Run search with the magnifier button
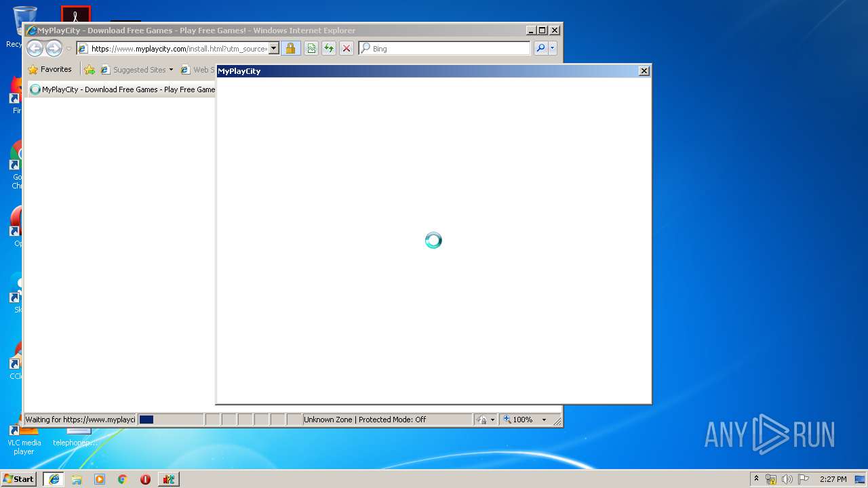Screen dimensions: 868x488 pos(540,48)
